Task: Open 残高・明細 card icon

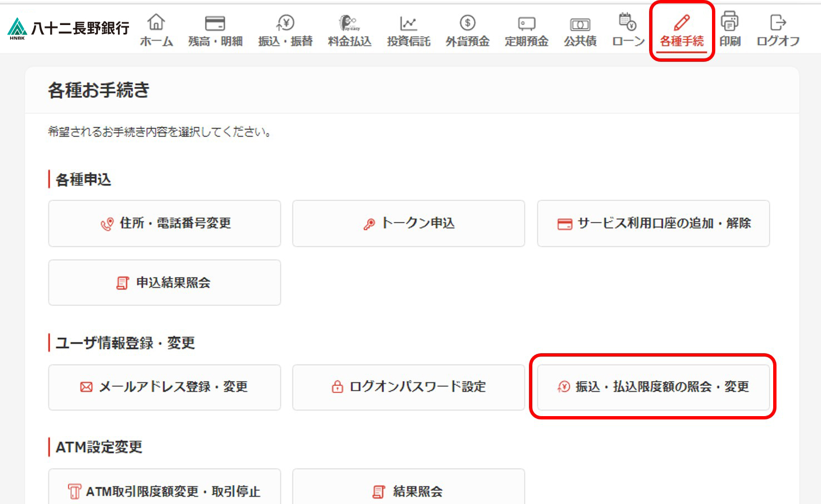Action: tap(215, 23)
